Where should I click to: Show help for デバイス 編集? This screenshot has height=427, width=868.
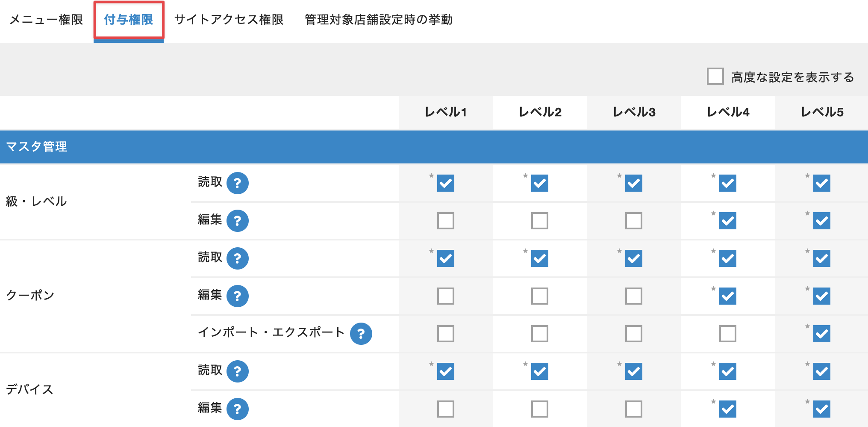pyautogui.click(x=237, y=409)
